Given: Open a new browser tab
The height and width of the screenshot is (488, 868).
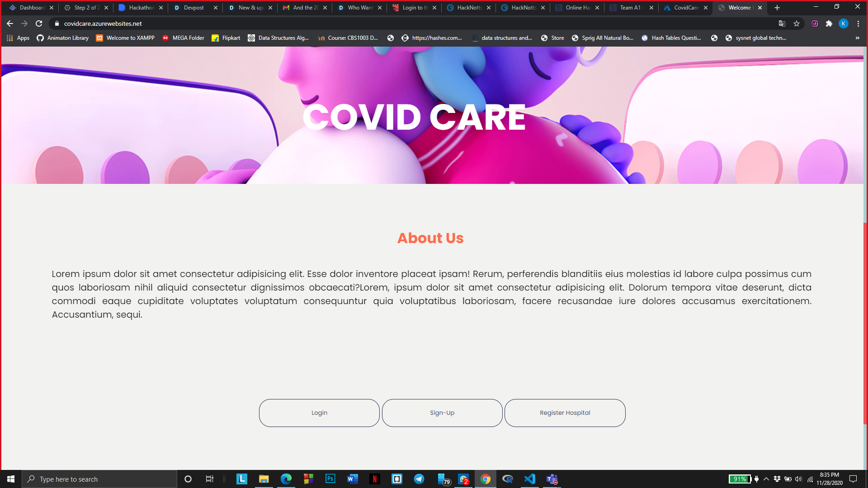Looking at the screenshot, I should click(777, 8).
